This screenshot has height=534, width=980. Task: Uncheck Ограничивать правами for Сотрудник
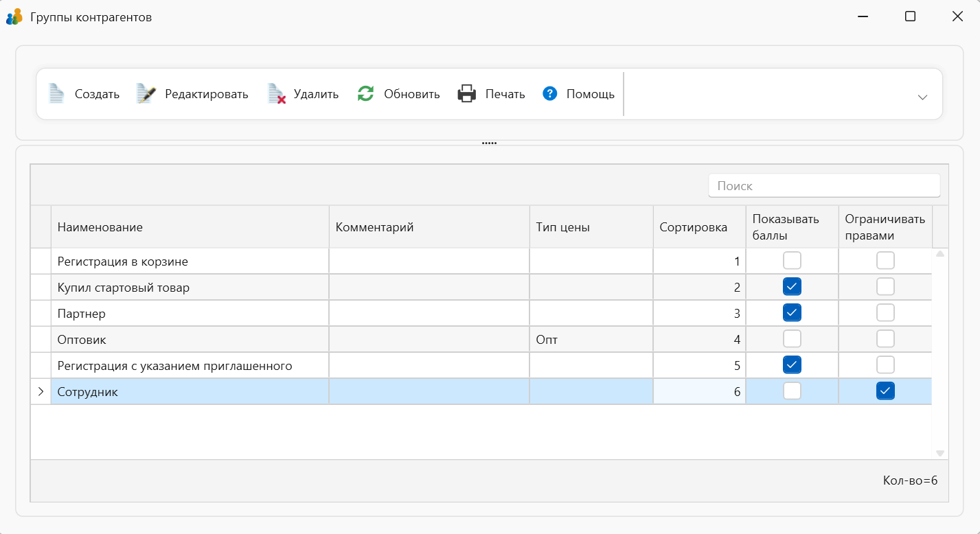pyautogui.click(x=886, y=391)
